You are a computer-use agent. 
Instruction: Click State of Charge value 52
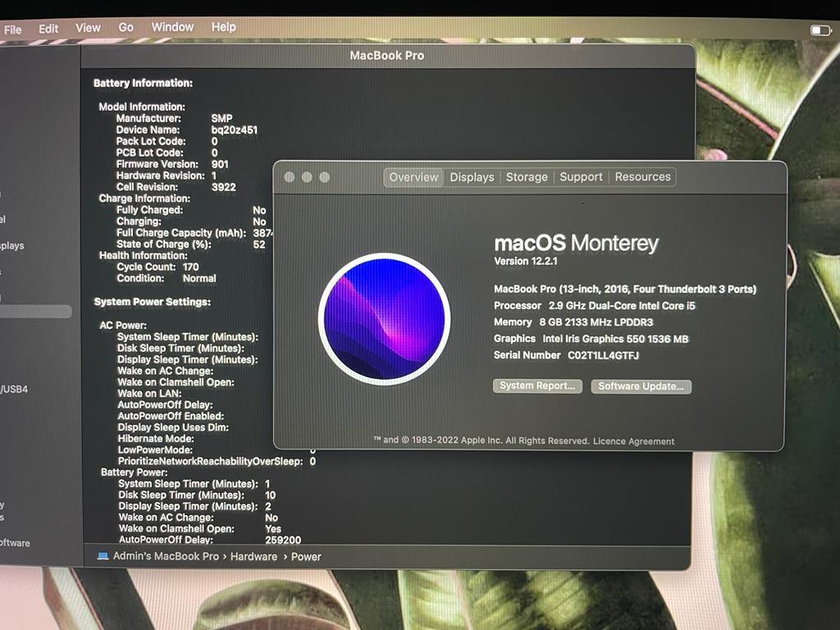[259, 244]
